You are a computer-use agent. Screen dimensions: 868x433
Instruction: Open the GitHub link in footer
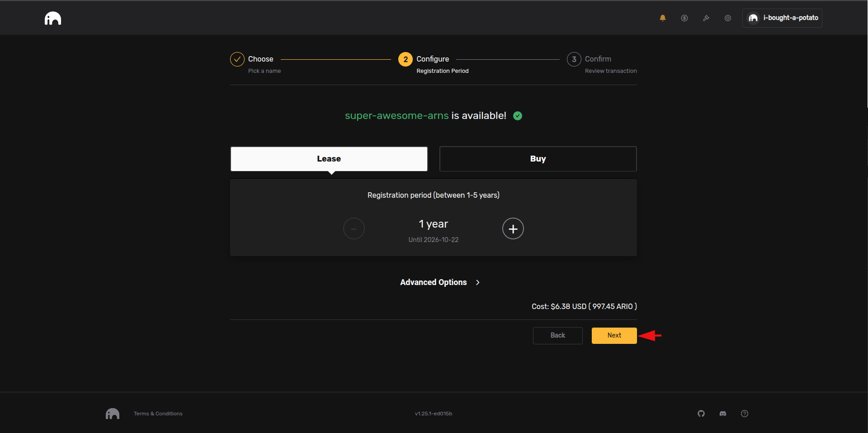tap(701, 414)
